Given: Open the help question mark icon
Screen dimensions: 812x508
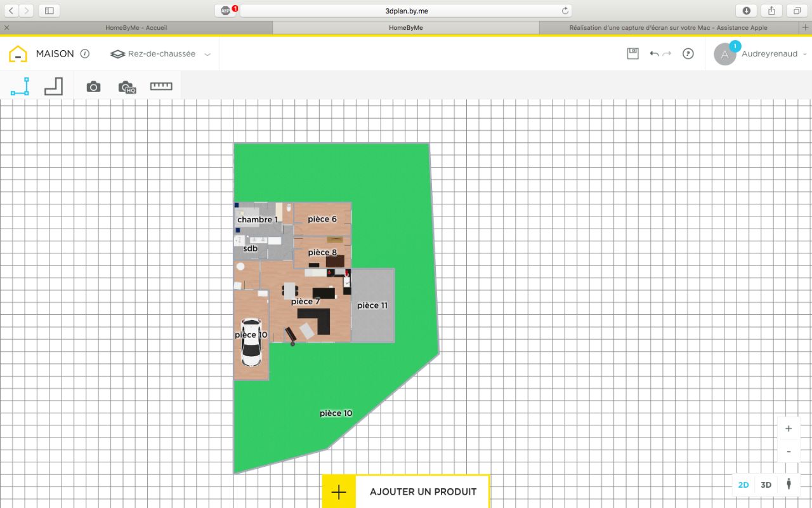Looking at the screenshot, I should [688, 54].
